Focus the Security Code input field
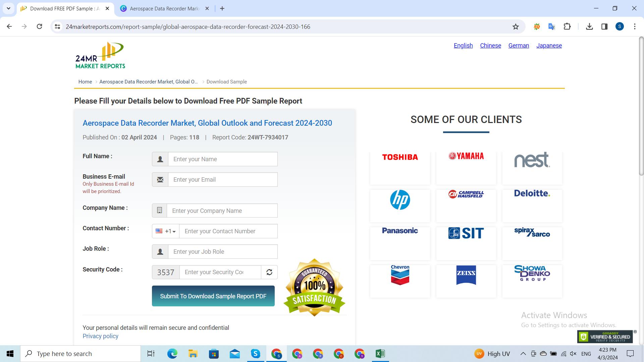The image size is (644, 362). [220, 272]
